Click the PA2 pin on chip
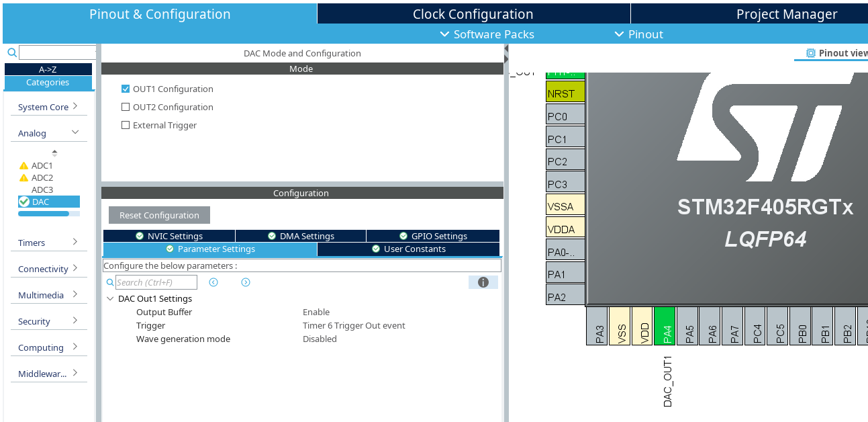Viewport: 868px width, 422px height. pos(565,295)
